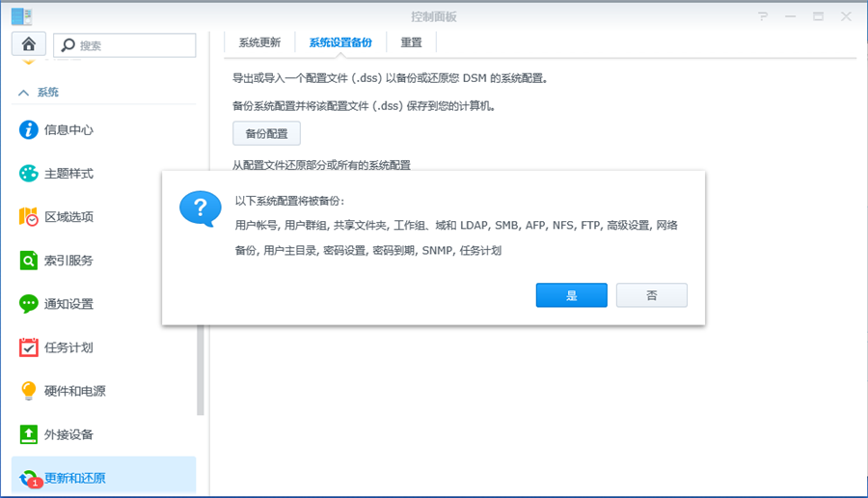The width and height of the screenshot is (868, 498).
Task: Open Regional Options (区域选项) icon
Action: click(x=29, y=217)
